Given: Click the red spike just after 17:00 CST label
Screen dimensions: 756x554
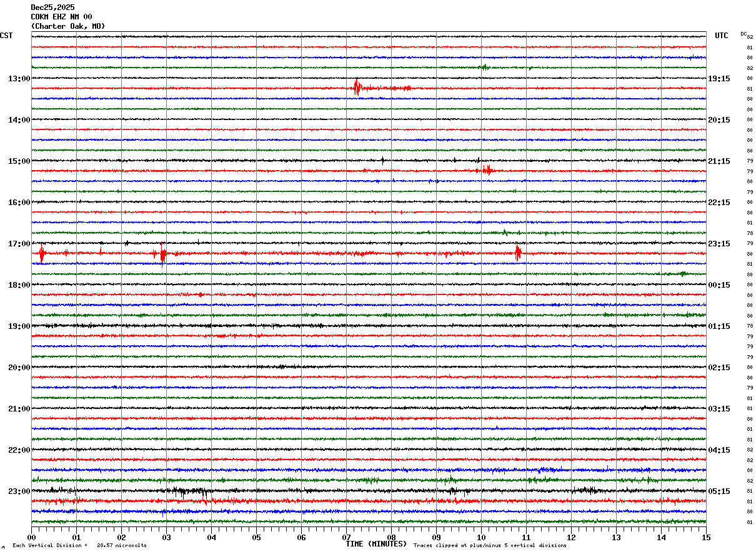Looking at the screenshot, I should pos(42,254).
